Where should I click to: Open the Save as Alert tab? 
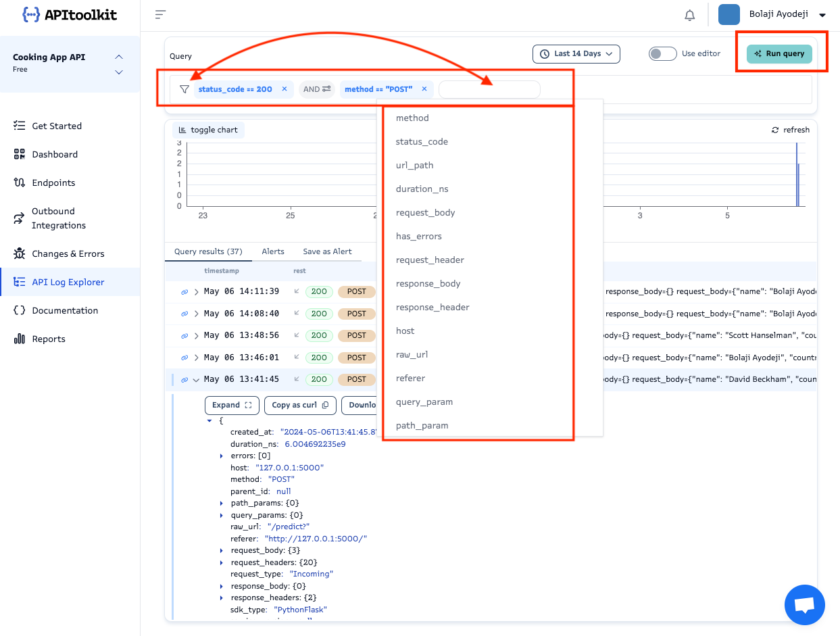tap(328, 251)
